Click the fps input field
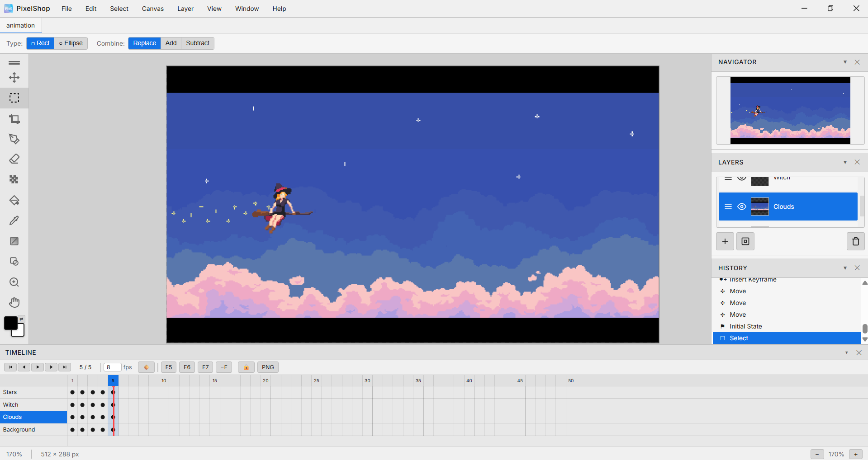This screenshot has height=460, width=868. [x=112, y=367]
